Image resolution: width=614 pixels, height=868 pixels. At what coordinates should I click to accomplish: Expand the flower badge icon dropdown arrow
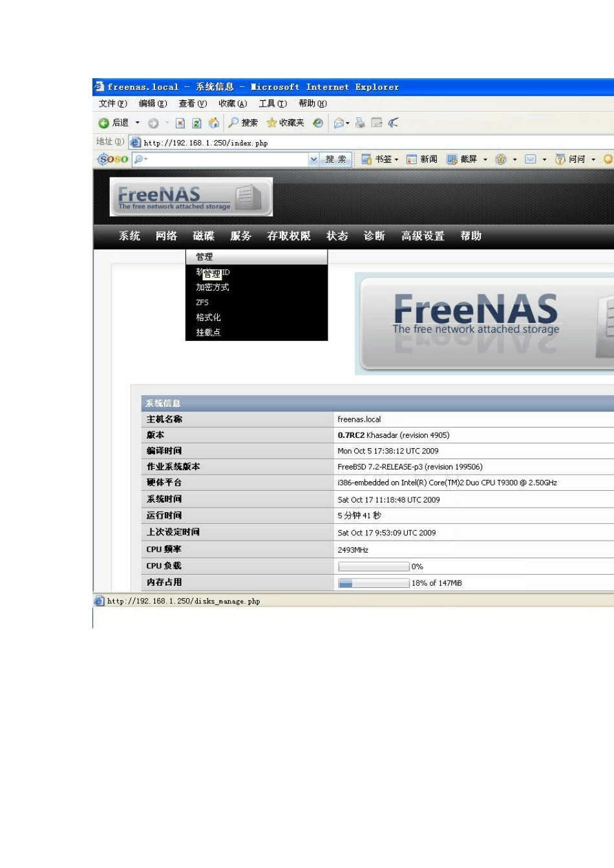[515, 159]
